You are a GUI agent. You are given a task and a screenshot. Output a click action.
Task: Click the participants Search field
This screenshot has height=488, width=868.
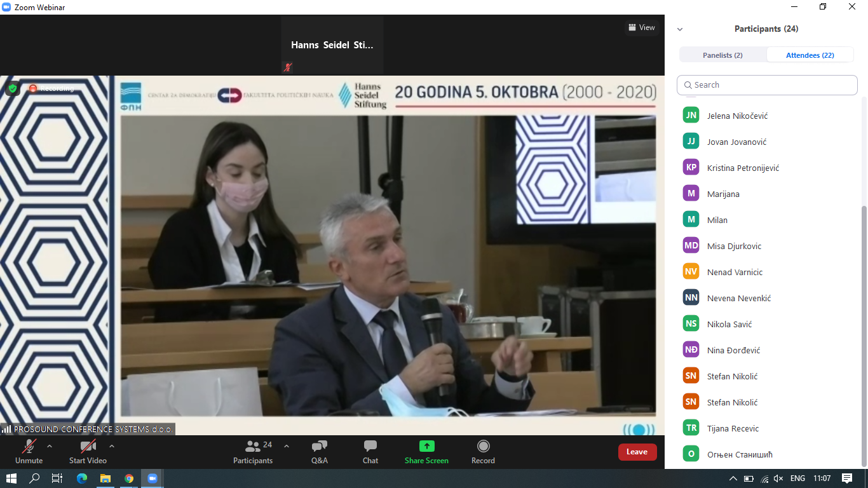coord(767,85)
